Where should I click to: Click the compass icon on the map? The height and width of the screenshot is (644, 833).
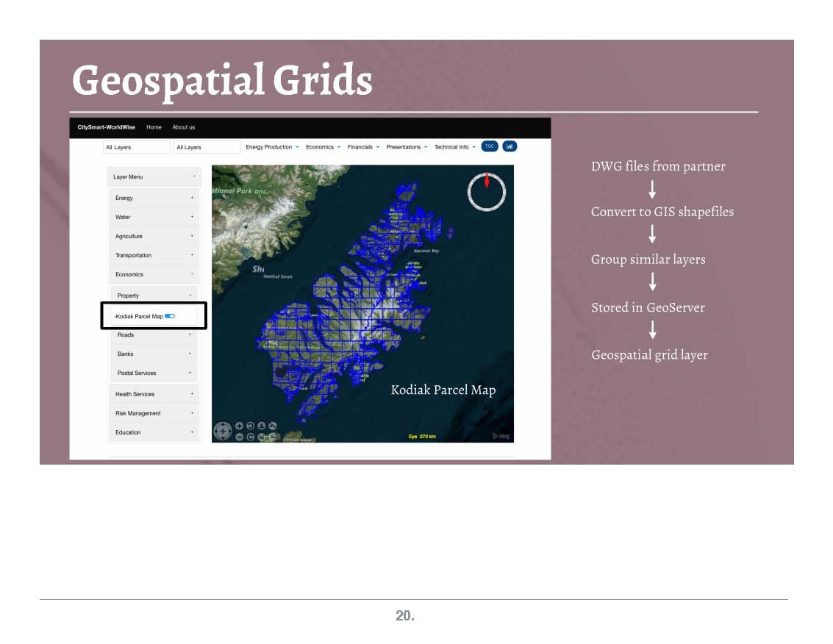(x=487, y=192)
